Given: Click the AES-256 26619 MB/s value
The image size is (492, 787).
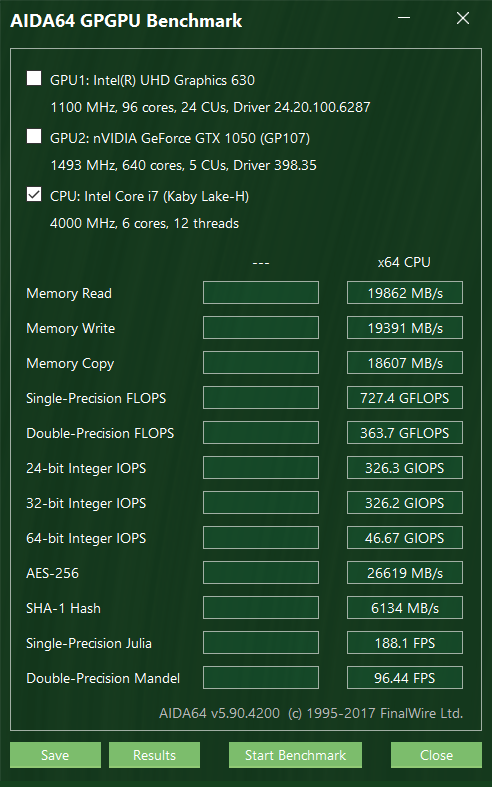Looking at the screenshot, I should [x=405, y=573].
